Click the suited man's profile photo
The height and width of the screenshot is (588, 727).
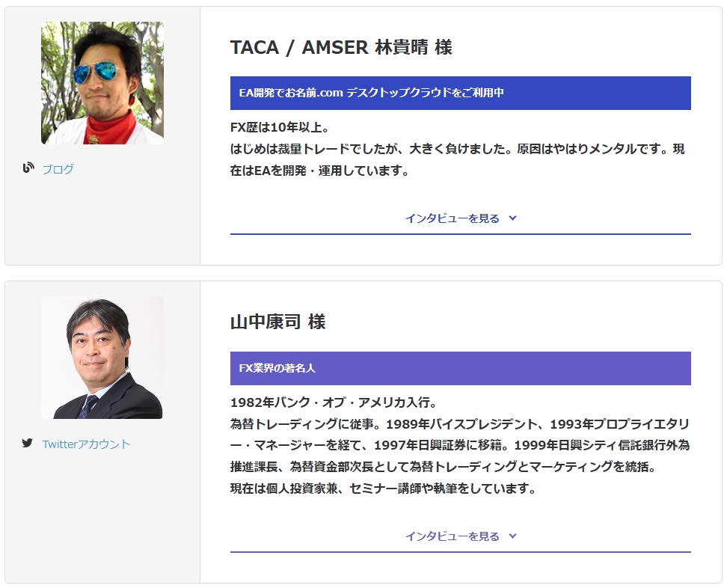click(x=102, y=358)
